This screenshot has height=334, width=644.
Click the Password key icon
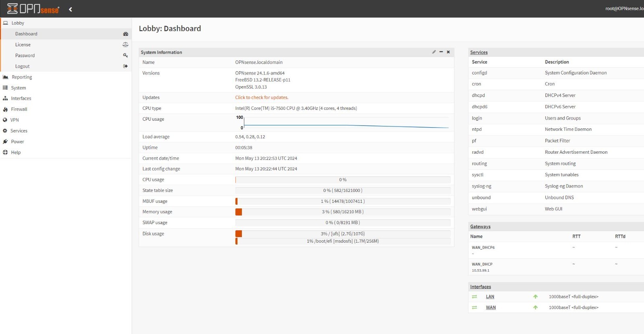coord(126,56)
